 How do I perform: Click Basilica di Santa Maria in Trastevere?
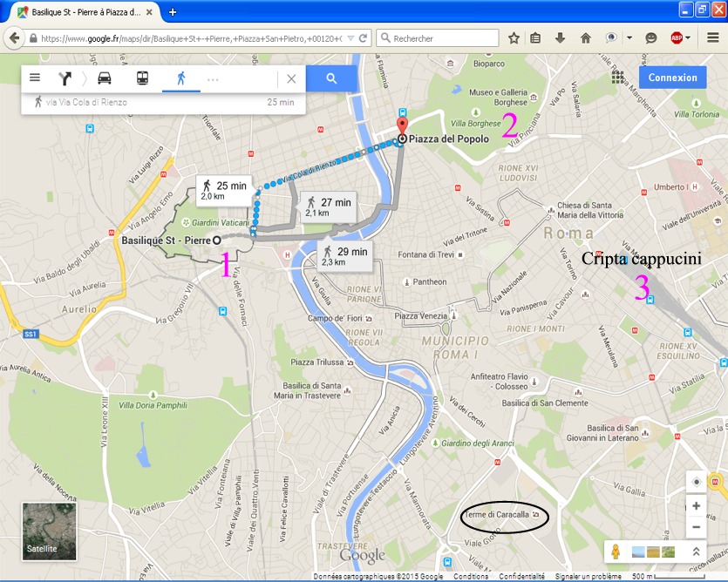tap(308, 391)
